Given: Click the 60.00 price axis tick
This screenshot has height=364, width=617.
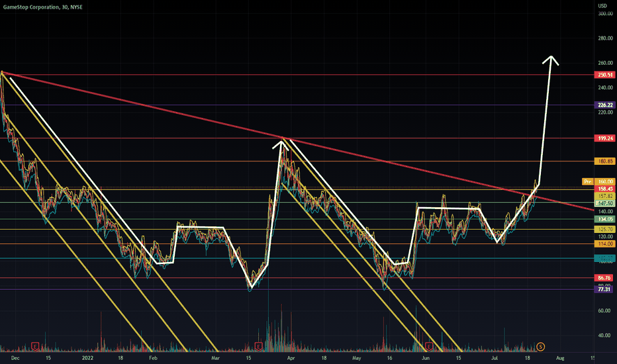Looking at the screenshot, I should point(604,311).
